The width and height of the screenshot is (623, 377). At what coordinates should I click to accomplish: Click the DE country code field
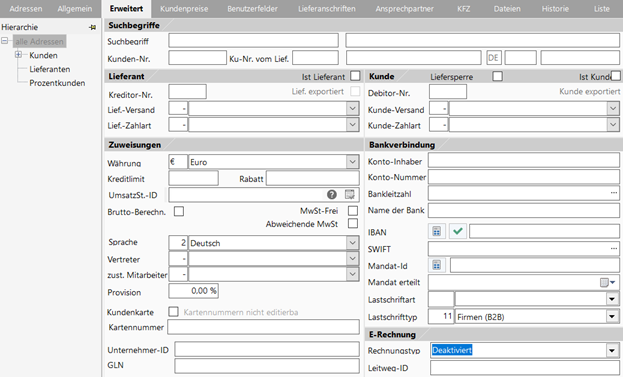pyautogui.click(x=494, y=58)
